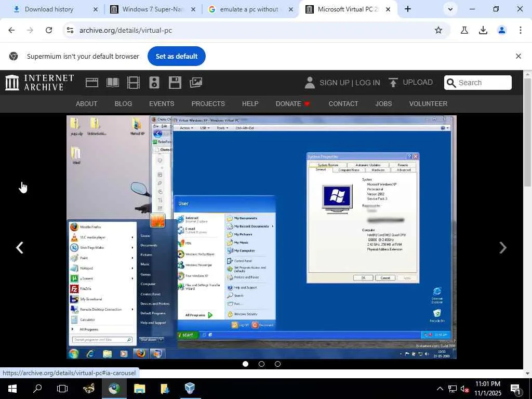
Task: Close the Download history tab
Action: tap(96, 9)
